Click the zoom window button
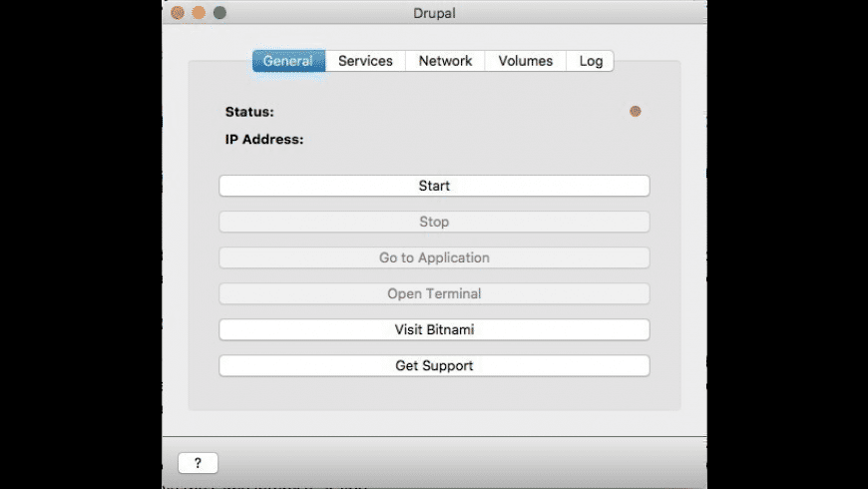 click(x=219, y=13)
